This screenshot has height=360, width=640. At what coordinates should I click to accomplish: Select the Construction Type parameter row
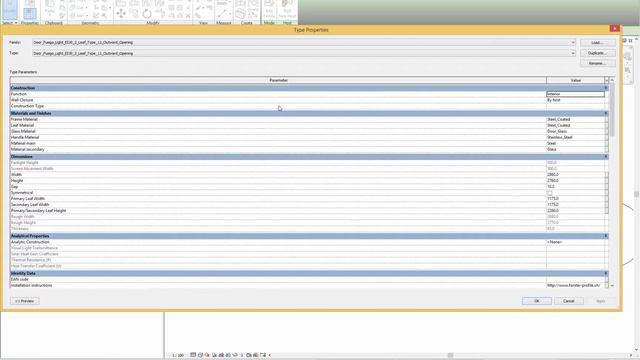[309, 106]
